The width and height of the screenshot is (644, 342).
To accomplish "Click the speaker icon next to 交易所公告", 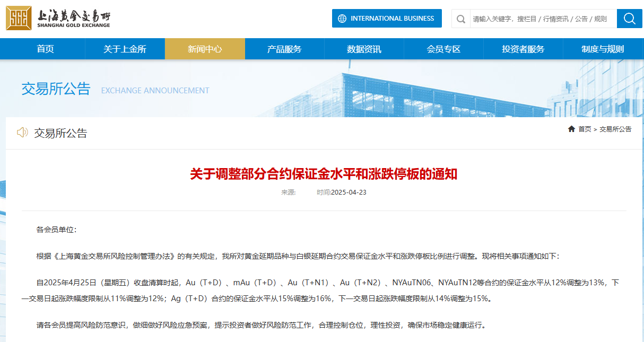I will coord(22,133).
